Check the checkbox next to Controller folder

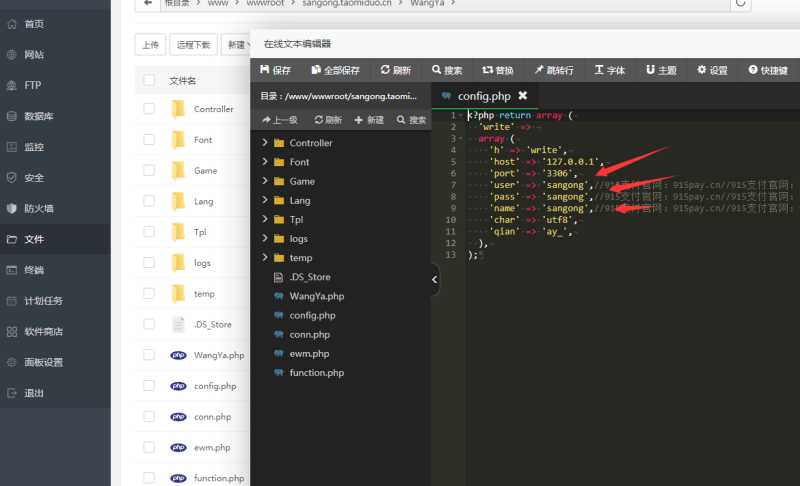click(149, 109)
